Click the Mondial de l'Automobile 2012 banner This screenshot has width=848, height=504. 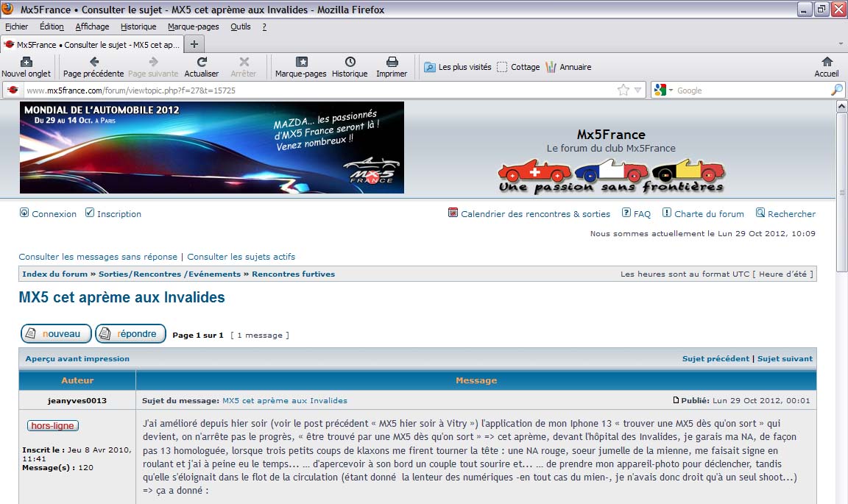tap(212, 148)
